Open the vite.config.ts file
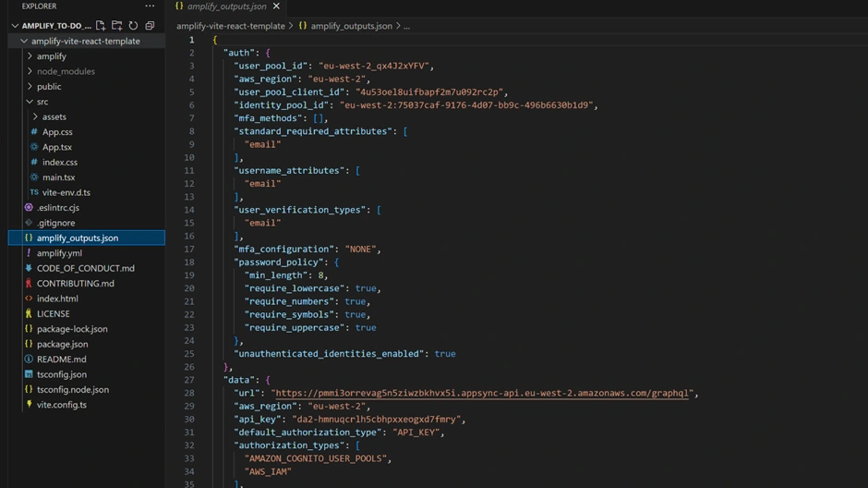This screenshot has width=868, height=488. click(61, 405)
